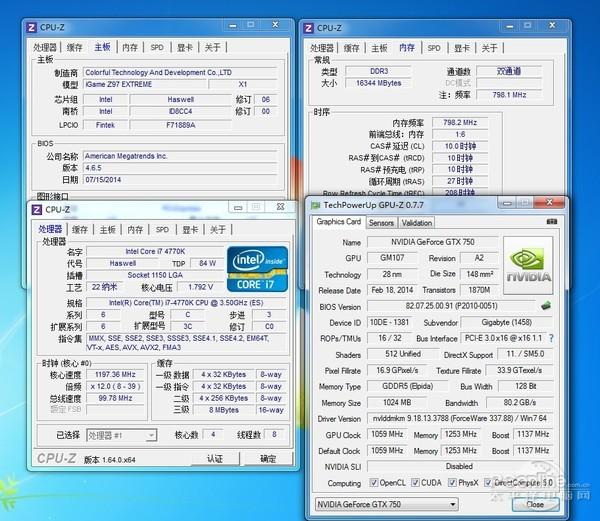Click the 确定 OK button

[268, 458]
